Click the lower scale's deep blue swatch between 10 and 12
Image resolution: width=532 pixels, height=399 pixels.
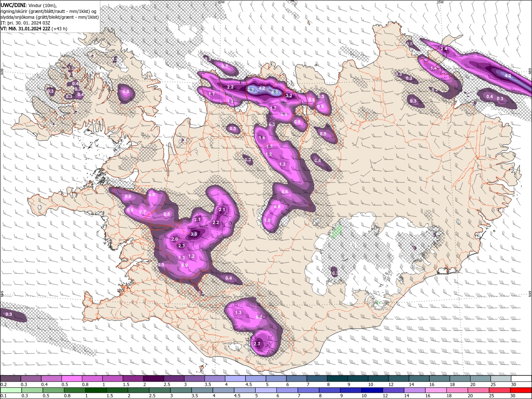point(372,390)
